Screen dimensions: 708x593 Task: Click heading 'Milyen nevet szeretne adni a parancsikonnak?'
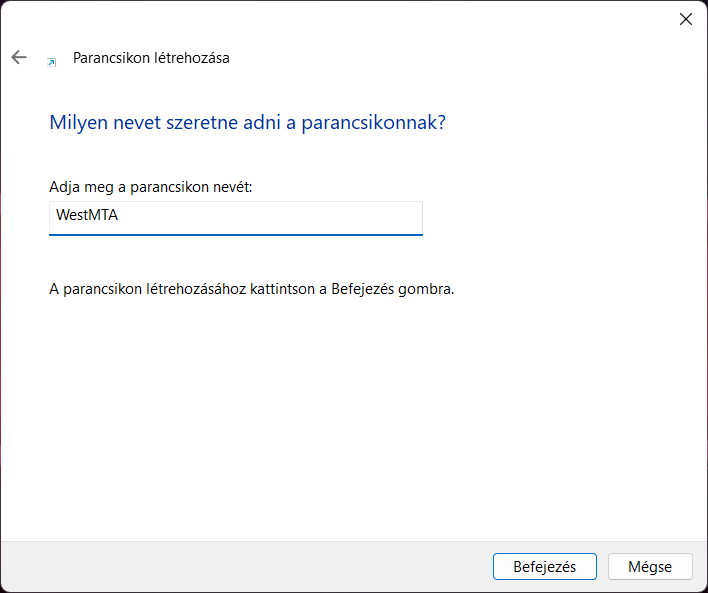pyautogui.click(x=247, y=122)
